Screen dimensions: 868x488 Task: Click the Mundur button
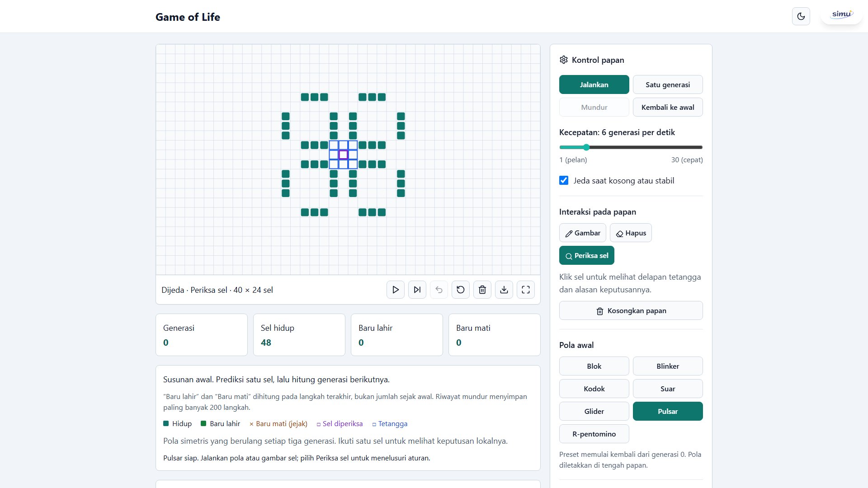click(594, 107)
